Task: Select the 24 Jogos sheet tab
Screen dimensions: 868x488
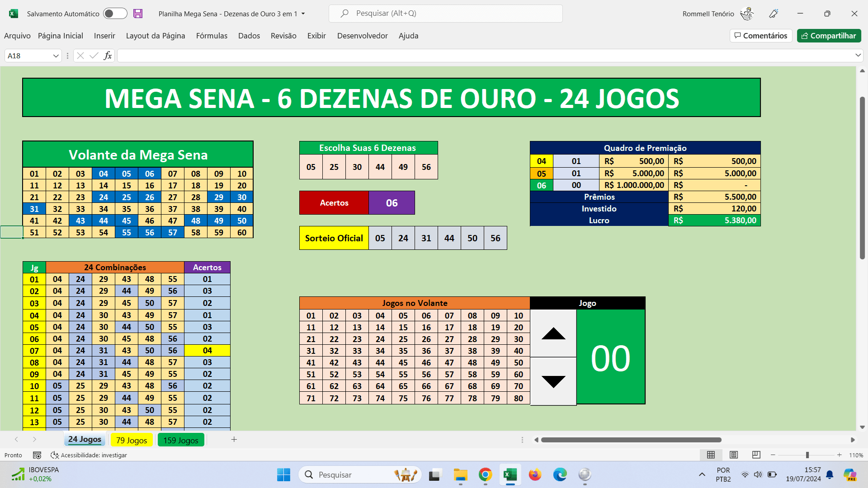Action: [85, 440]
